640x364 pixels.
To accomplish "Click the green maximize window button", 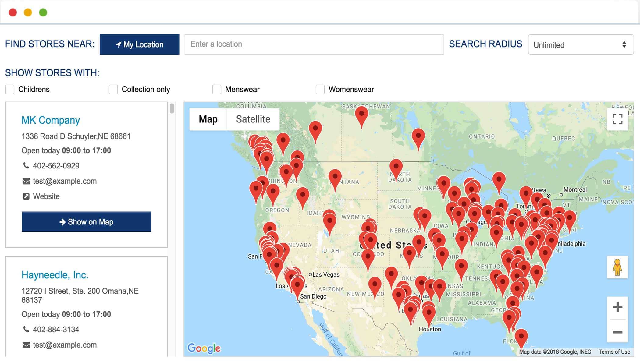I will 43,12.
